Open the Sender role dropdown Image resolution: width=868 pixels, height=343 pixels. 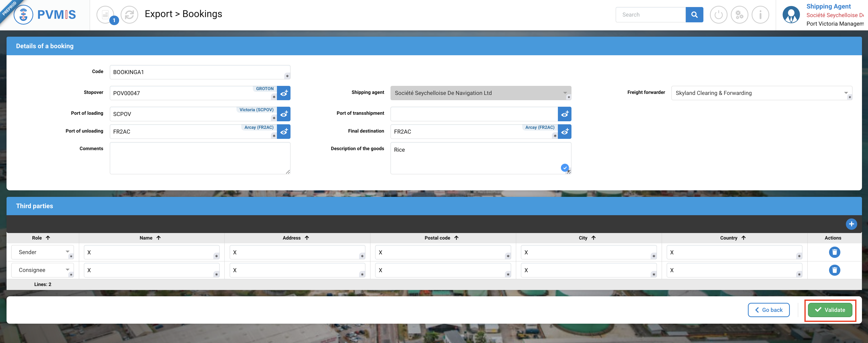42,252
